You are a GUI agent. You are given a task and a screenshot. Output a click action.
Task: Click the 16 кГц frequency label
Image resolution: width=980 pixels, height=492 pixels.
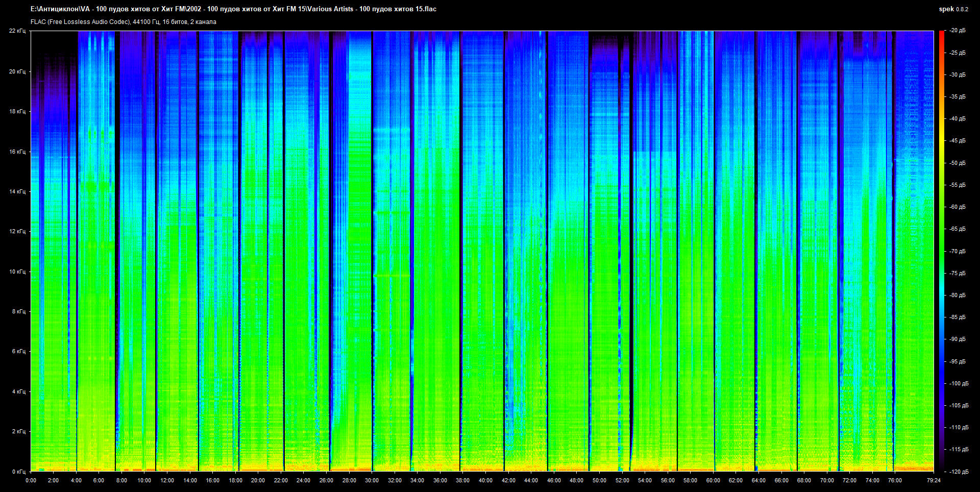[17, 152]
